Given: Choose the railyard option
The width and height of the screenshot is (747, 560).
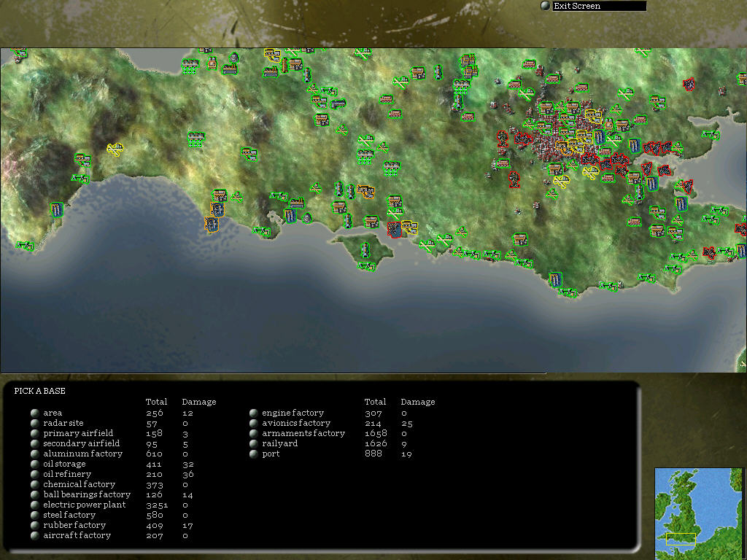Looking at the screenshot, I should [x=253, y=443].
